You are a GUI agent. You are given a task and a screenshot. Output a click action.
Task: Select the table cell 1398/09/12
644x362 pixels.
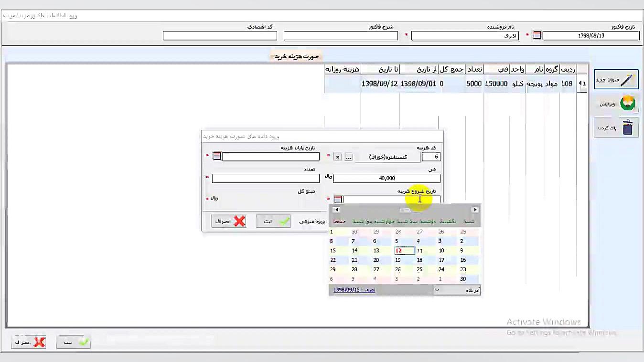point(380,84)
